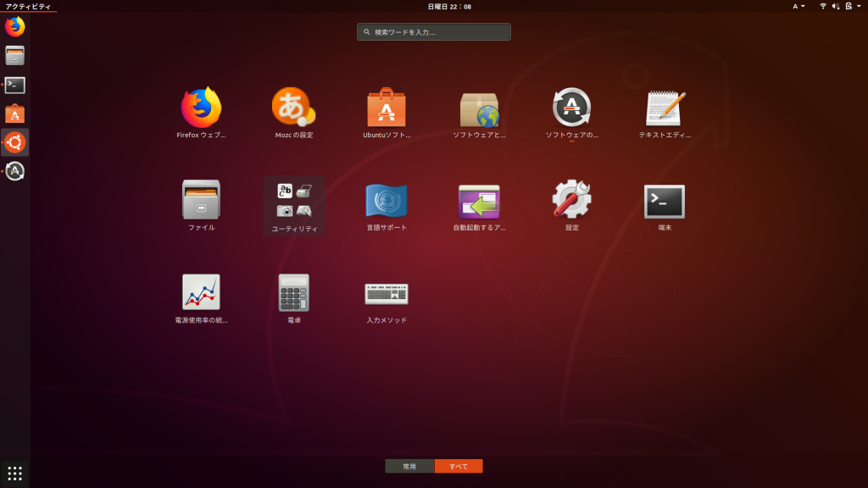Open 自動起動するアプリケーション settings
This screenshot has height=488, width=868.
tap(480, 202)
